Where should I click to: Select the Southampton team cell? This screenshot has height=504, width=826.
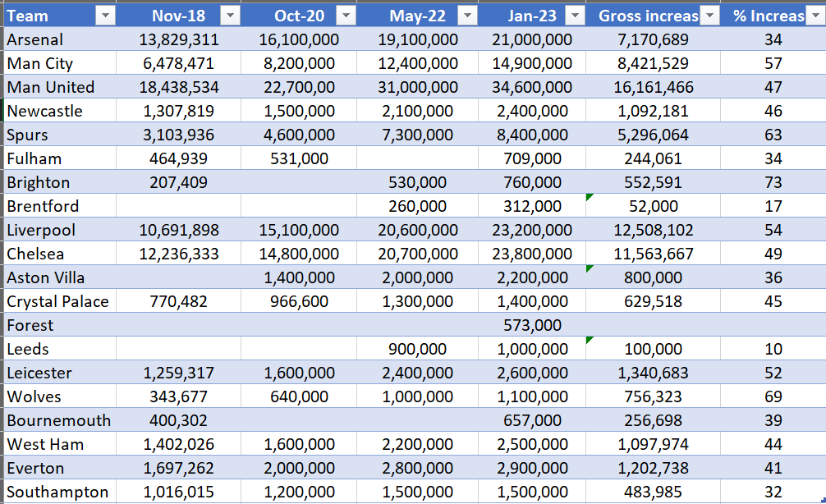(60, 492)
